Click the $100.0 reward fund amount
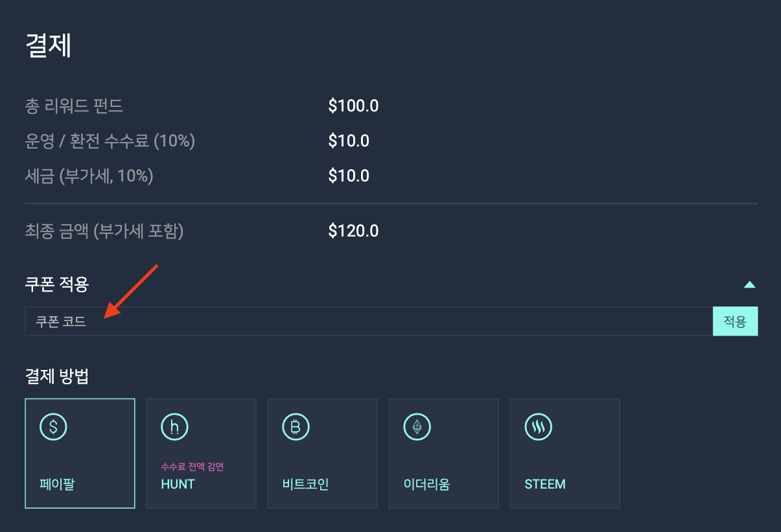The height and width of the screenshot is (532, 781). click(x=353, y=106)
